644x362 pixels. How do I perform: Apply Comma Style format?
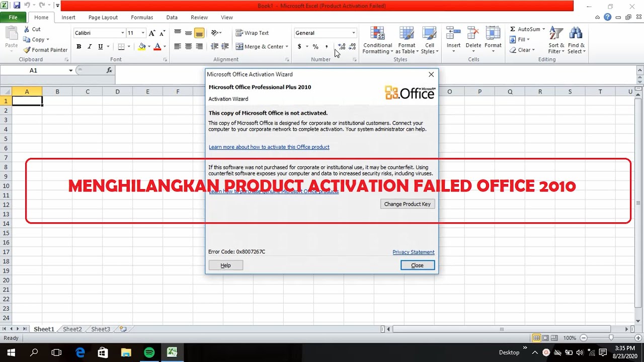[327, 47]
